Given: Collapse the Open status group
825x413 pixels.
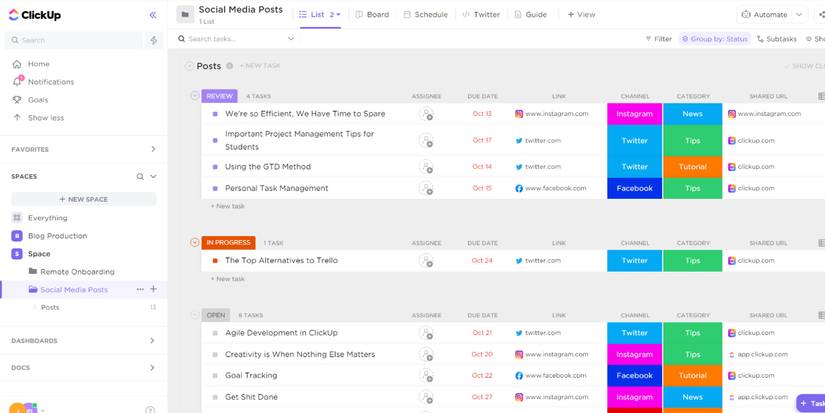Looking at the screenshot, I should 195,315.
